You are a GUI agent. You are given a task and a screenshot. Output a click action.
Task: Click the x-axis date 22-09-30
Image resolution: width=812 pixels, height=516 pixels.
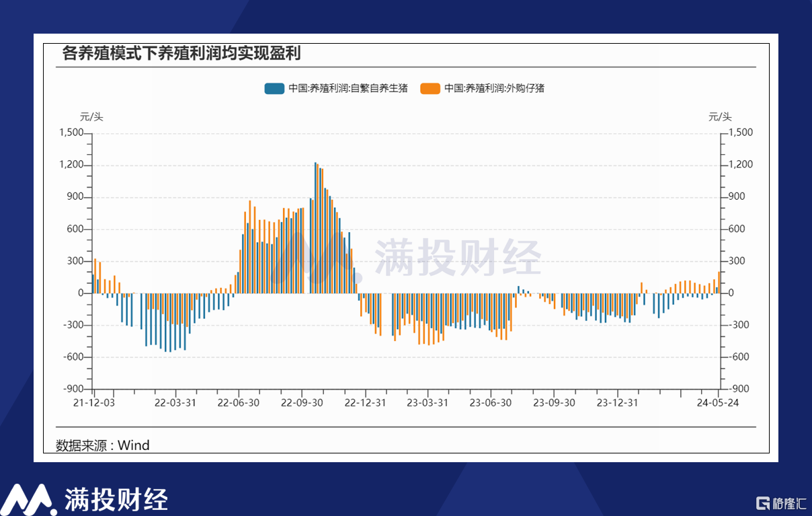302,403
